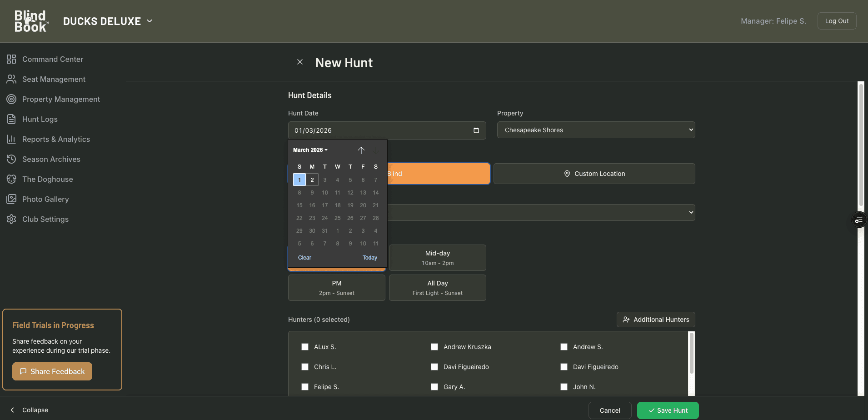
Task: Check the hunter ALux S. checkbox
Action: pos(304,346)
